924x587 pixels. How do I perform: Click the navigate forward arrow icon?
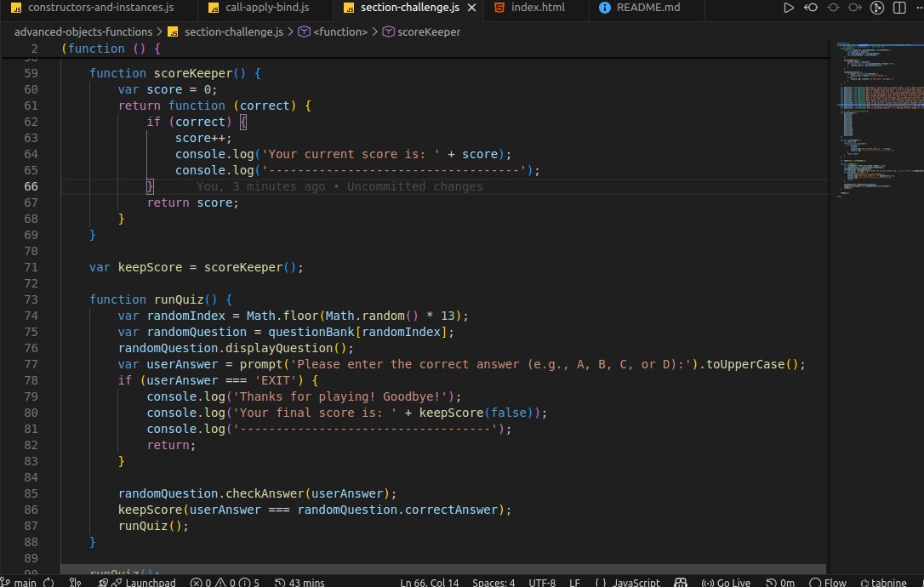(x=855, y=8)
